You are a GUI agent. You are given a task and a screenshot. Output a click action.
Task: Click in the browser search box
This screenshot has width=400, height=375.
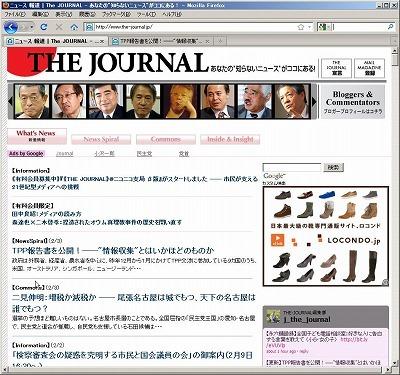(x=358, y=27)
